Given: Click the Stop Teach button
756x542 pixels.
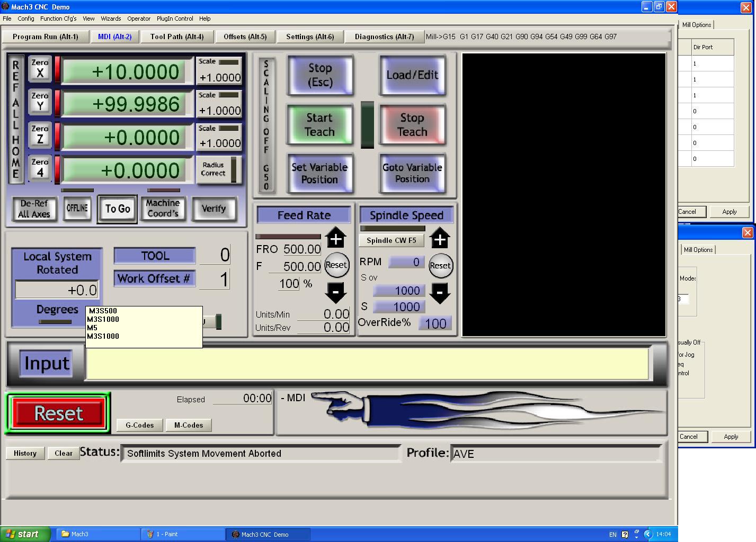Looking at the screenshot, I should [x=412, y=125].
